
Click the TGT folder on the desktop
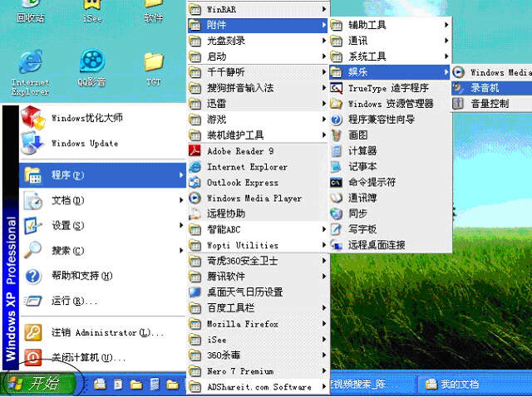[x=154, y=61]
